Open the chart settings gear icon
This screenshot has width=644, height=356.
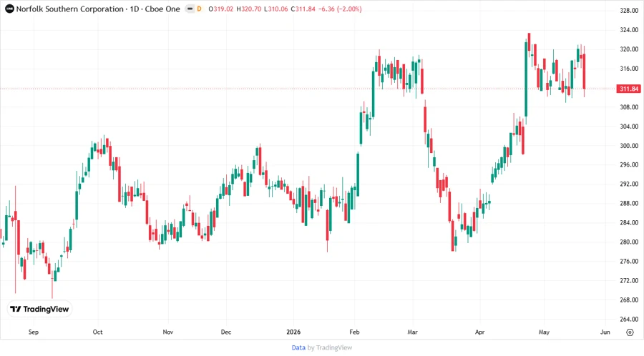pyautogui.click(x=630, y=332)
